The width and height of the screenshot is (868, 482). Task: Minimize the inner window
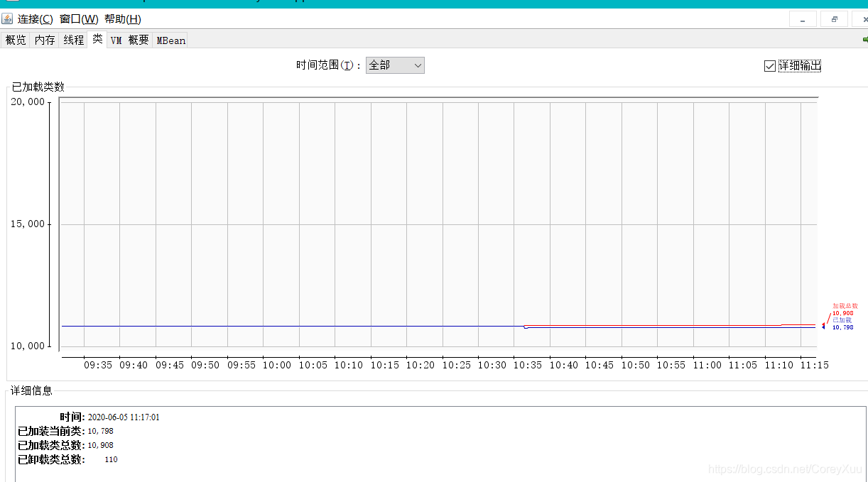pos(803,20)
